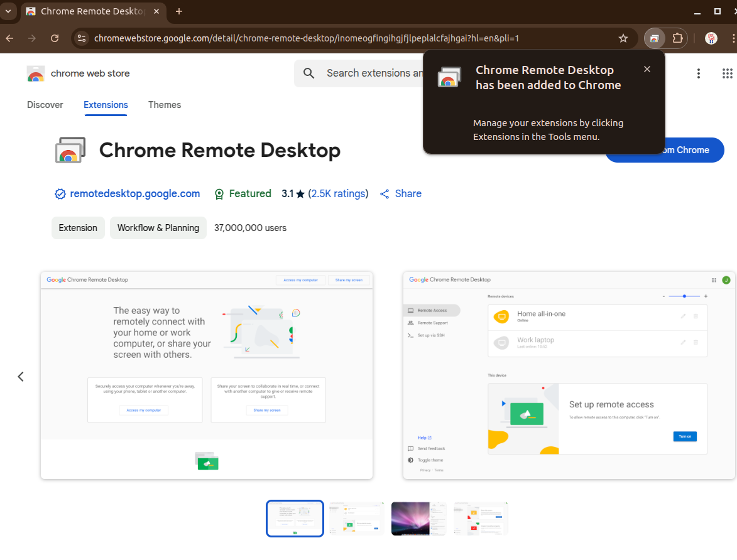Viewport: 737px width, 560px height.
Task: Click the search magnifier icon
Action: pos(308,73)
